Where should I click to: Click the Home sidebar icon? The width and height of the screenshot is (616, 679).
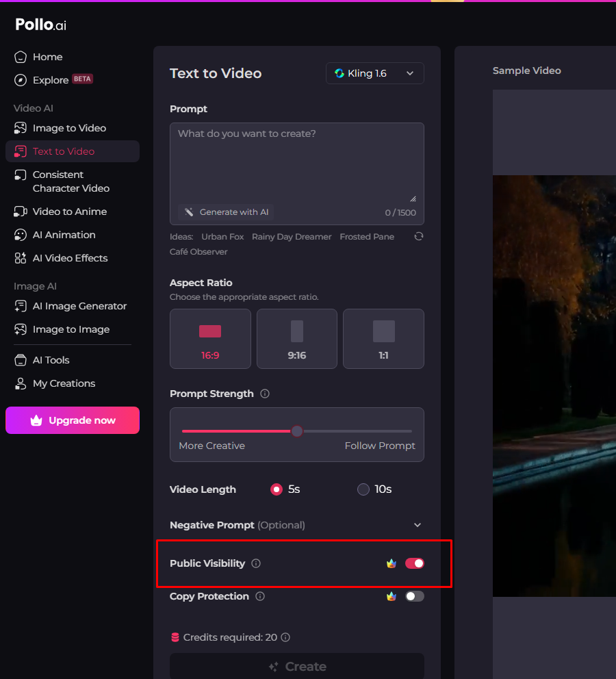21,57
